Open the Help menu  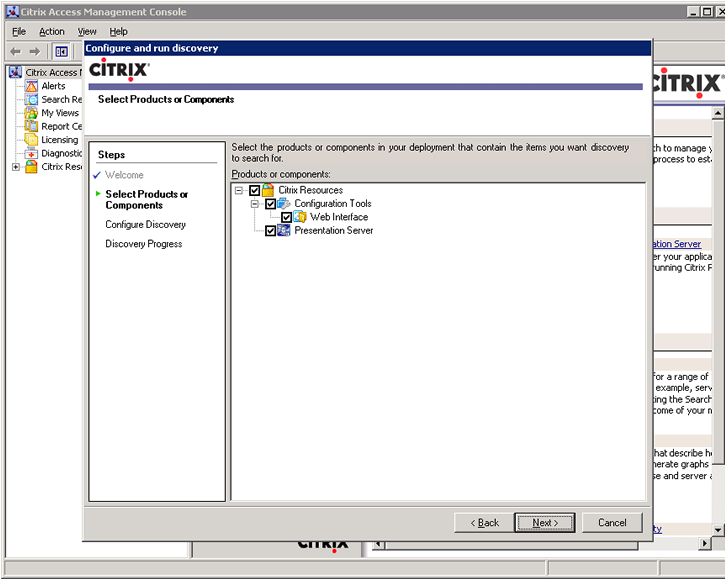coord(118,31)
